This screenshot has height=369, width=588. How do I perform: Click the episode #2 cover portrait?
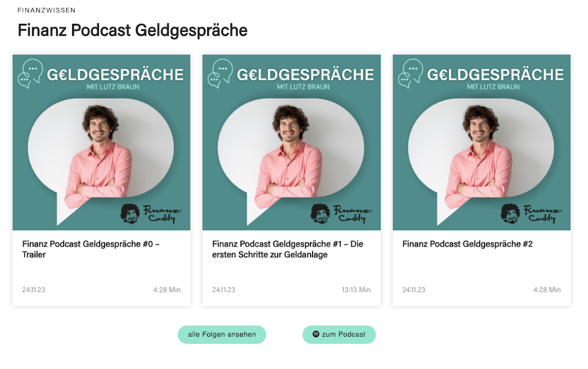[481, 157]
